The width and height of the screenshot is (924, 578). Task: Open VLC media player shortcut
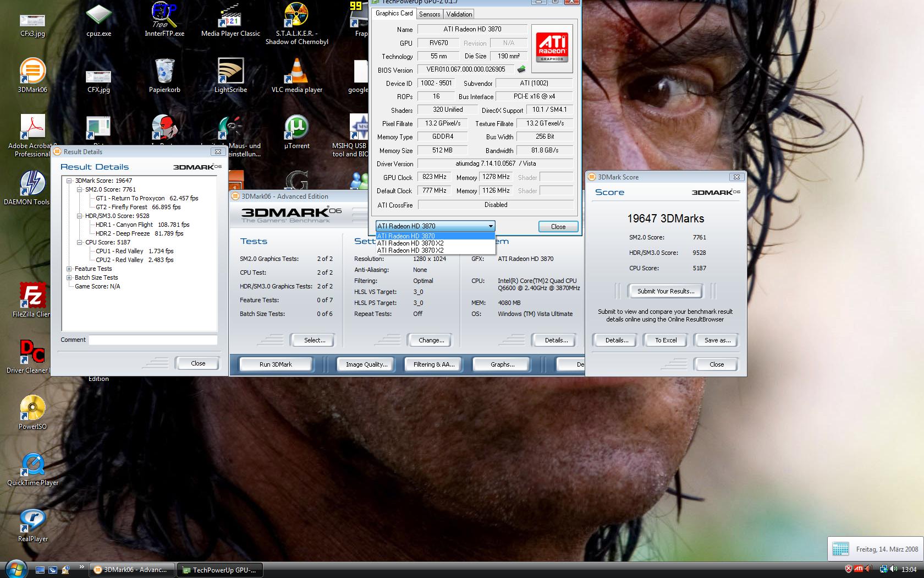(x=296, y=76)
